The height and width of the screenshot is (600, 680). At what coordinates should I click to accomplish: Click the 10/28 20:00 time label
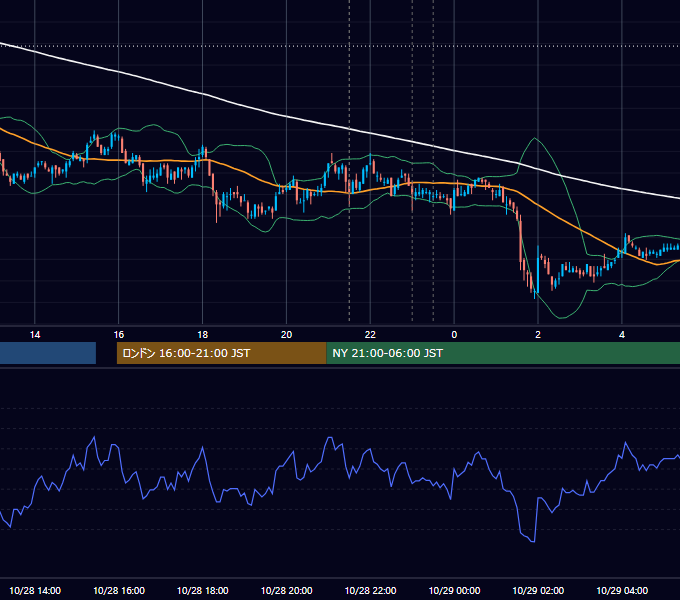(286, 590)
